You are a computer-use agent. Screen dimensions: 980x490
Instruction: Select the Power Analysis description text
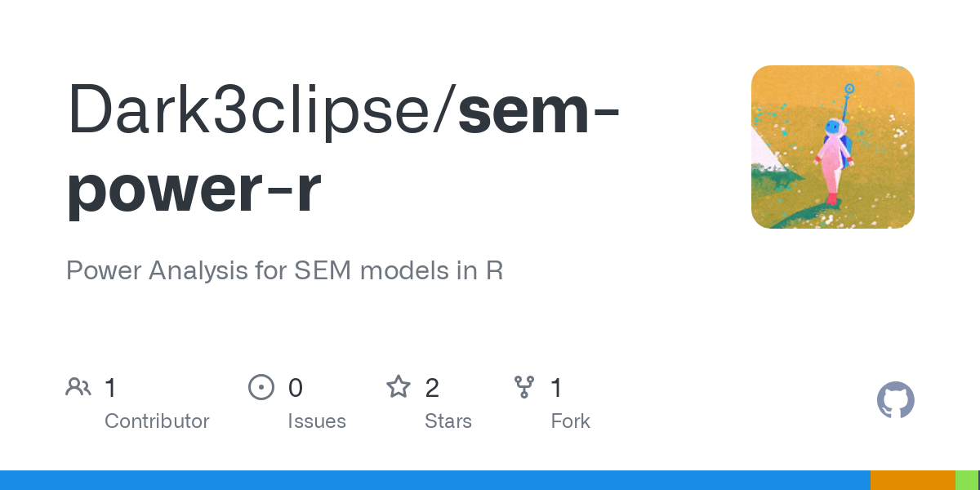pyautogui.click(x=284, y=270)
